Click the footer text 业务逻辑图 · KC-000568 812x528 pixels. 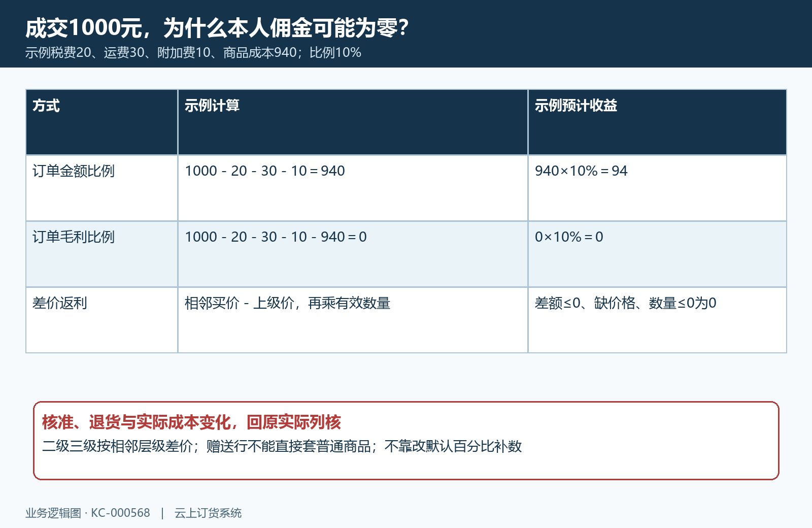[88, 513]
